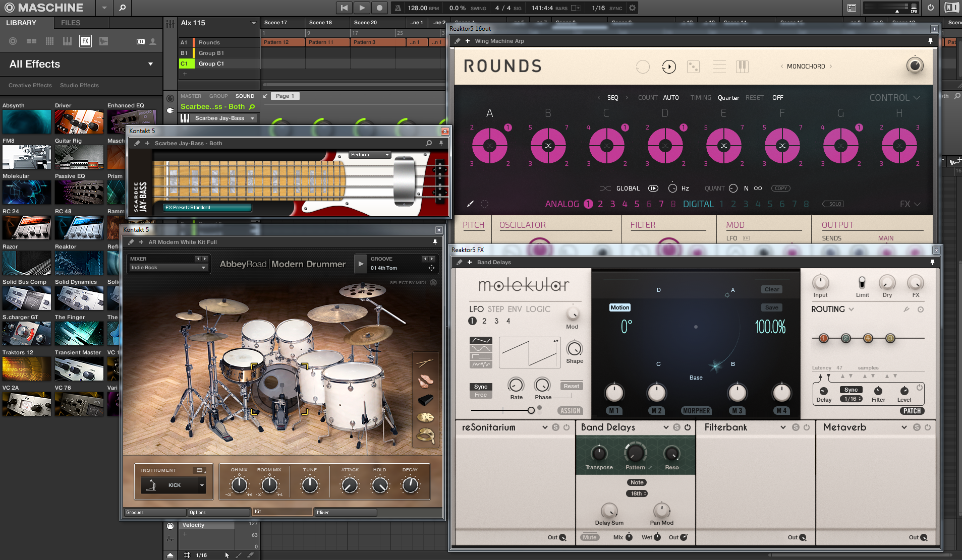Toggle the Band Delays Mute button
This screenshot has width=962, height=560.
pos(589,537)
